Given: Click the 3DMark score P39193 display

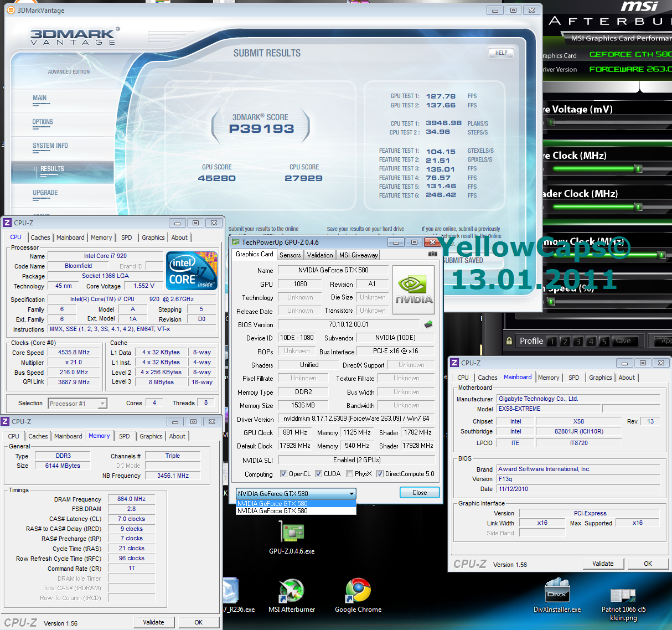Looking at the screenshot, I should 262,128.
